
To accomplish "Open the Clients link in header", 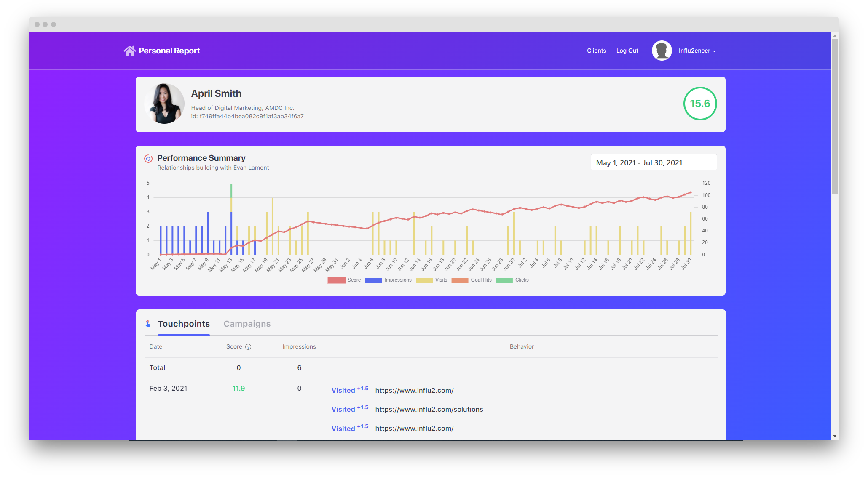I will (596, 51).
